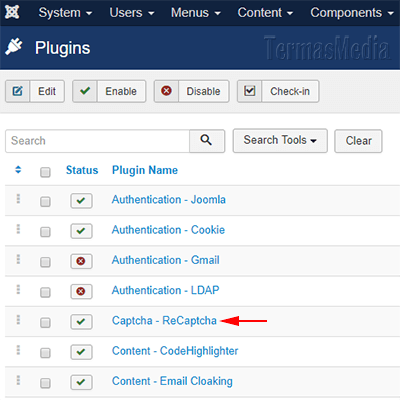Select checkbox for Content - CodeHighlighter

click(45, 353)
